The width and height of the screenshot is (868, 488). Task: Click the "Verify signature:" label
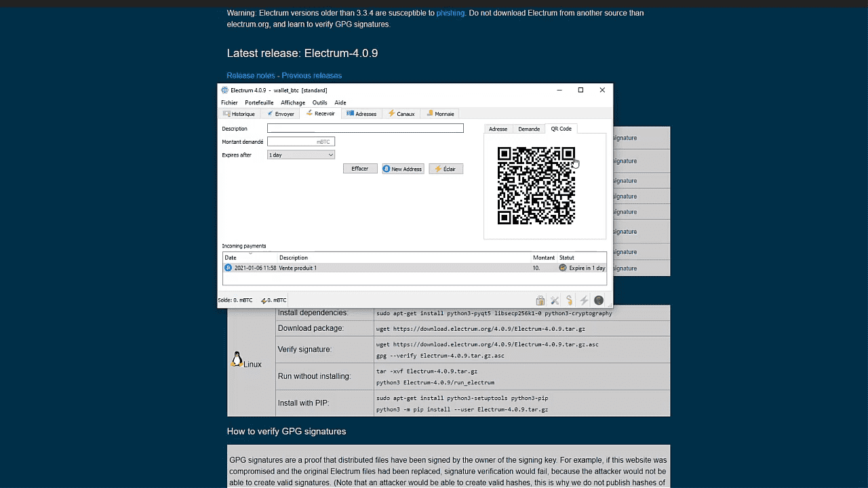click(x=304, y=349)
